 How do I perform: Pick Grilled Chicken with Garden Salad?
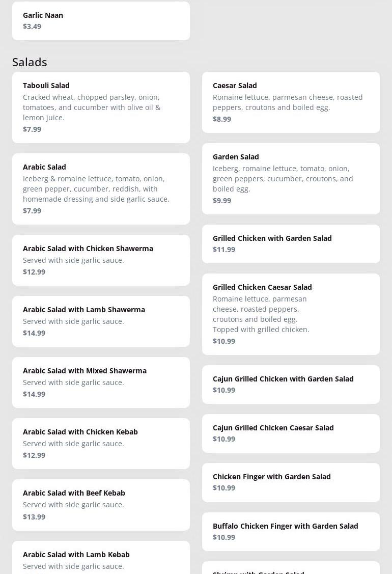(291, 243)
